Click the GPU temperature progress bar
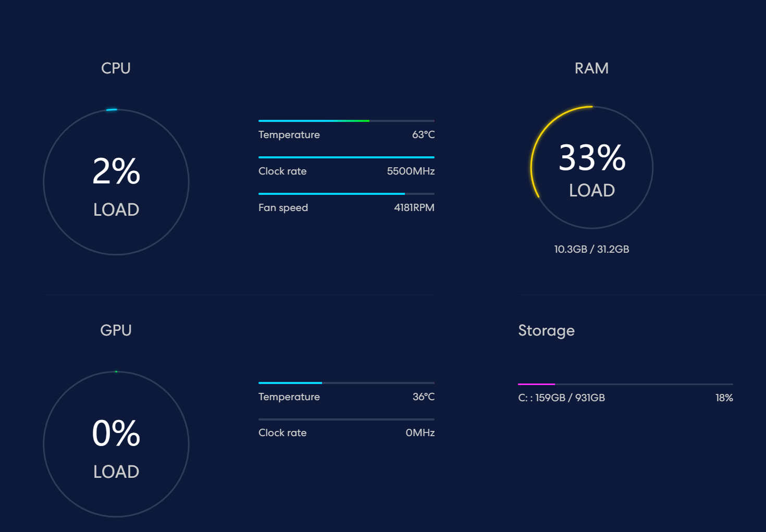 tap(346, 383)
